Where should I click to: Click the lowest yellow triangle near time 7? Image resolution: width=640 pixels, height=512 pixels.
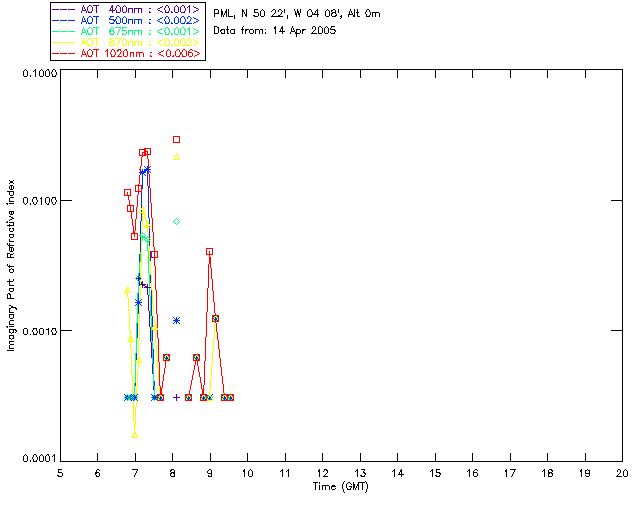135,435
